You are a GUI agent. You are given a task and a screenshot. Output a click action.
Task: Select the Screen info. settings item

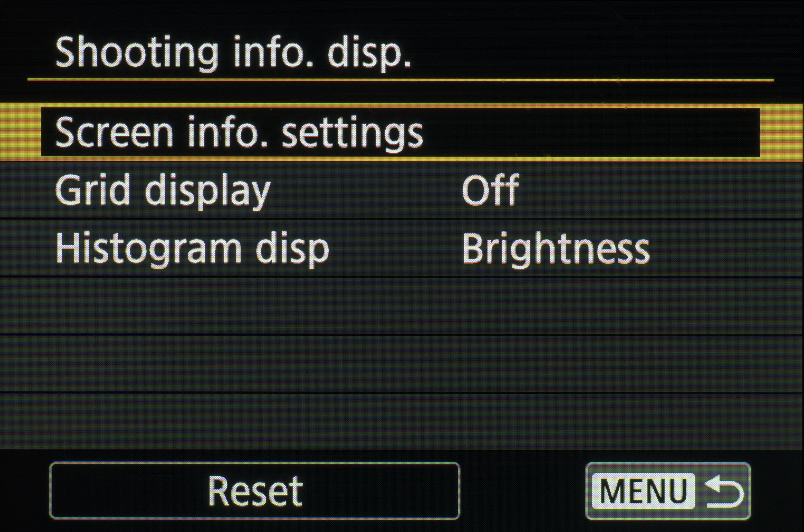(239, 133)
